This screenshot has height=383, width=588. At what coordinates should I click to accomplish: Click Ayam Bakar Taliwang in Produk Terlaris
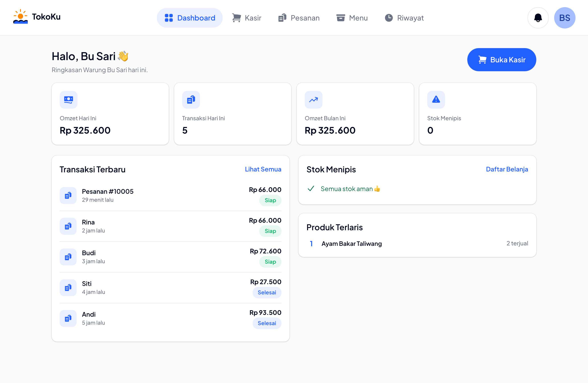pos(351,244)
